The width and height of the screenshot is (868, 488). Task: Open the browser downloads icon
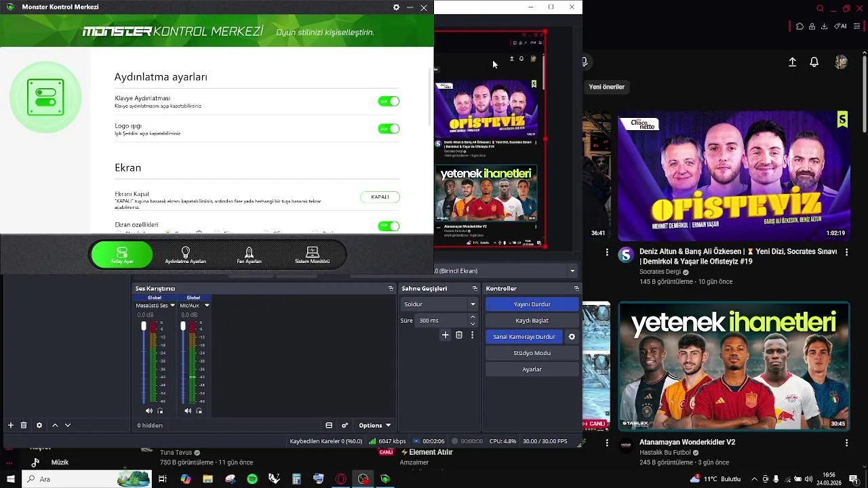824,26
